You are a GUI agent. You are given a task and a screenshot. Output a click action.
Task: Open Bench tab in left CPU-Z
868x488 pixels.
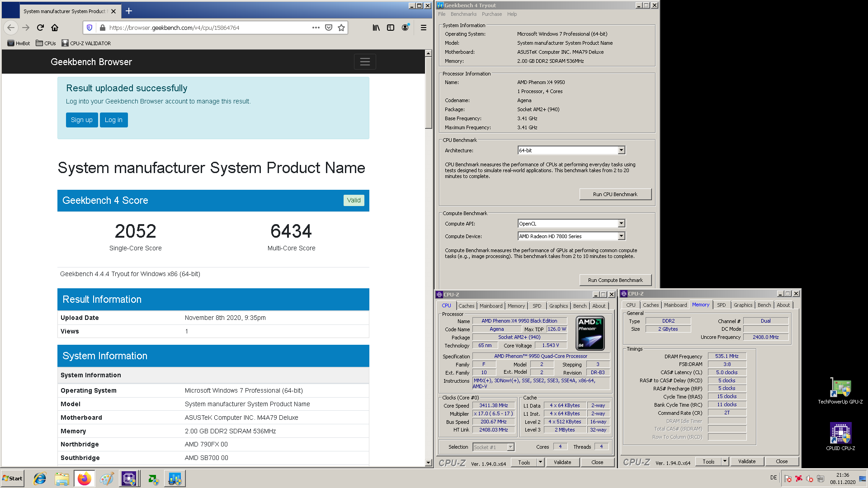coord(580,306)
